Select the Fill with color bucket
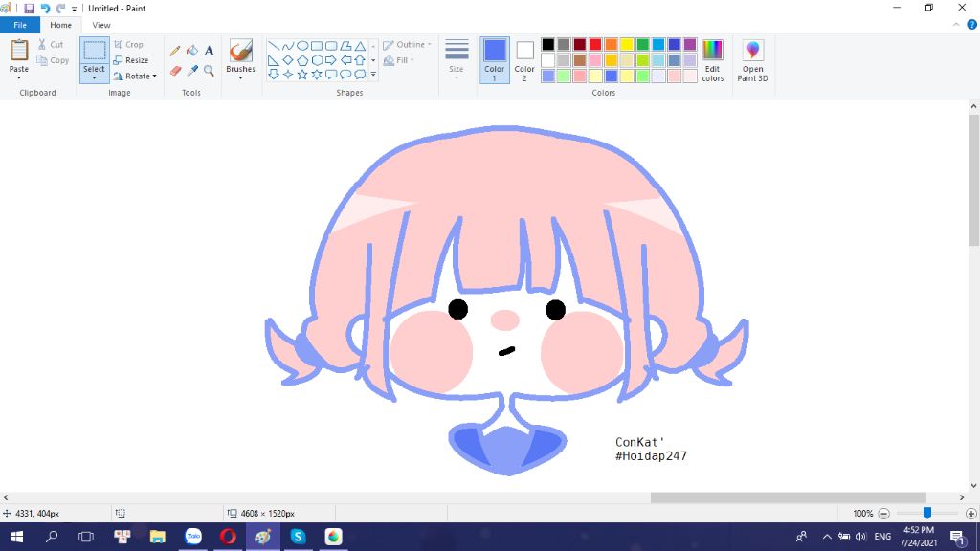 tap(192, 51)
